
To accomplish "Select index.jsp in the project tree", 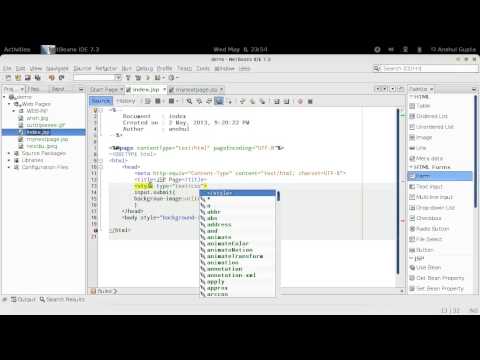I will 37,132.
